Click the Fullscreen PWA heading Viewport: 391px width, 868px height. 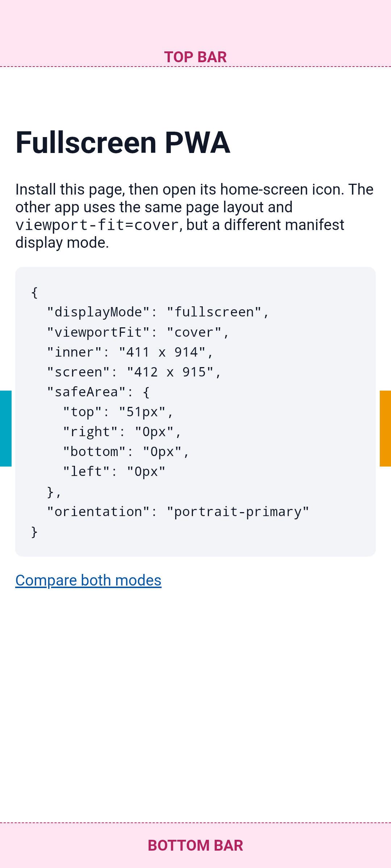pyautogui.click(x=123, y=142)
